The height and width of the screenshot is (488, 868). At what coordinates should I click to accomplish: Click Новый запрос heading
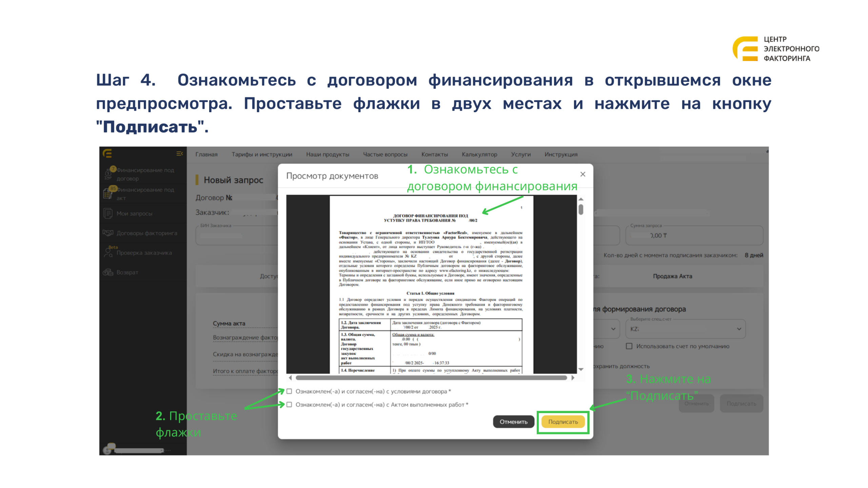click(233, 180)
